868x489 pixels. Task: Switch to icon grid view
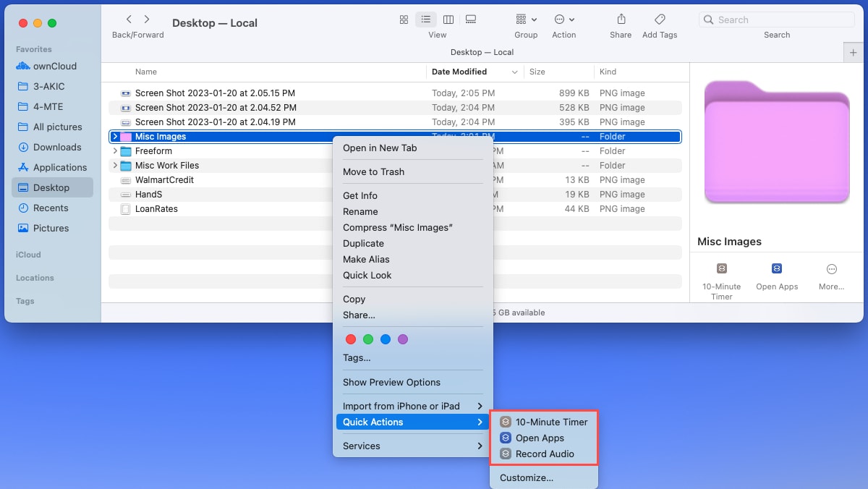[404, 20]
